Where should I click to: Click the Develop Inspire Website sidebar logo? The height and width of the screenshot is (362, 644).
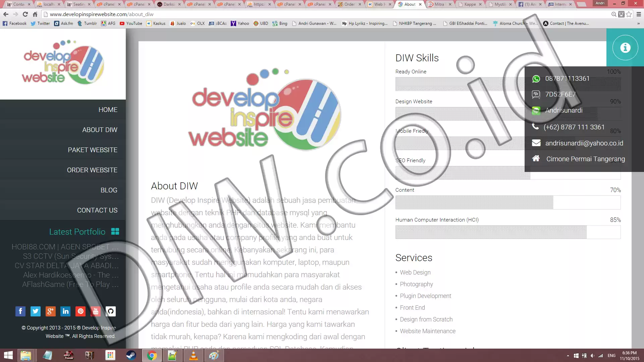tap(63, 63)
